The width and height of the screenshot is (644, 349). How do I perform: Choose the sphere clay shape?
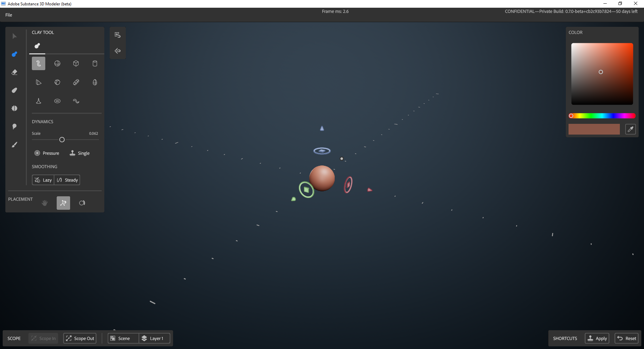(x=57, y=63)
